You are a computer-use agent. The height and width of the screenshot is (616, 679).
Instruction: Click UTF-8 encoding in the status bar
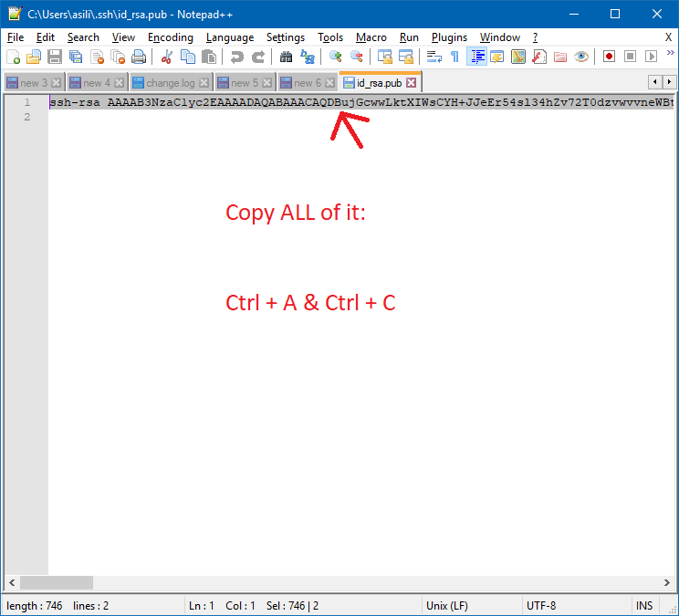pos(541,606)
